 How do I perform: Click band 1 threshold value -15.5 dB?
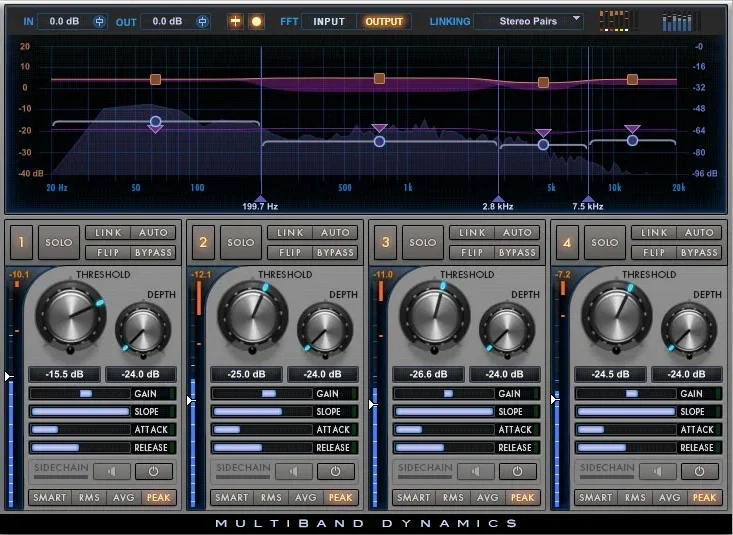tap(65, 374)
